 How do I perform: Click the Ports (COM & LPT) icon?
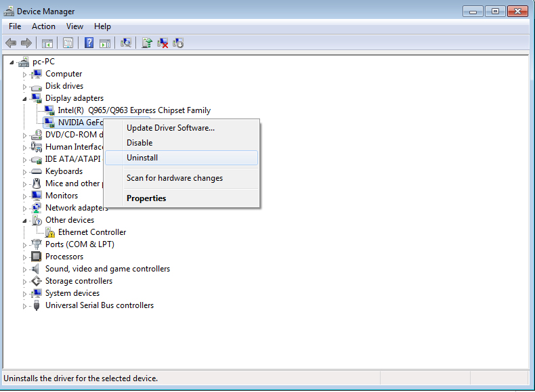pos(37,244)
